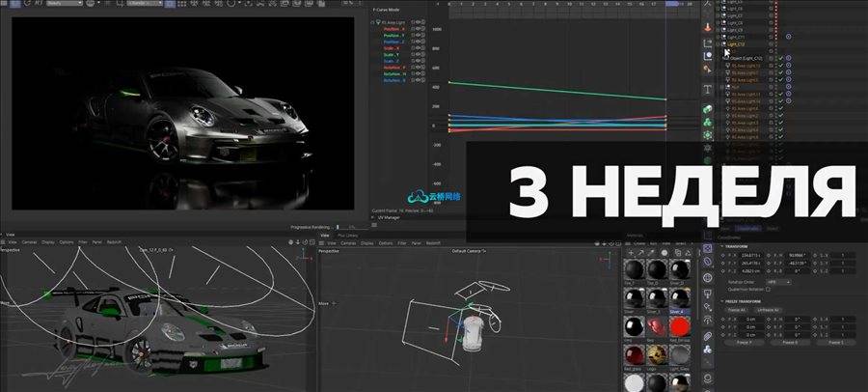868x392 pixels.
Task: Click the recycle icon in material manager toolbar
Action: (689, 253)
